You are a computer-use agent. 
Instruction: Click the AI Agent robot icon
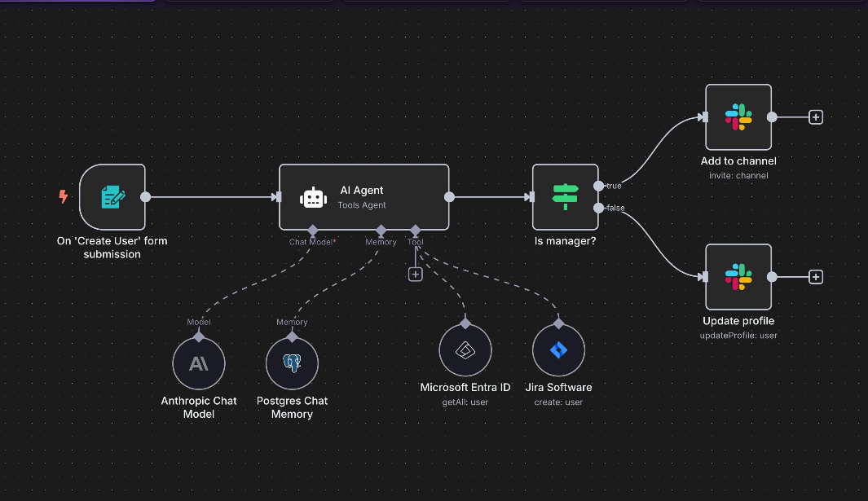313,197
